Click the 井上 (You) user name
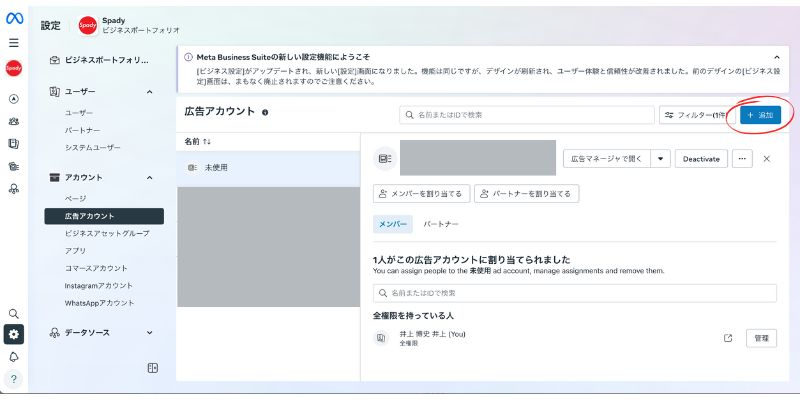Image resolution: width=800 pixels, height=400 pixels. point(433,334)
